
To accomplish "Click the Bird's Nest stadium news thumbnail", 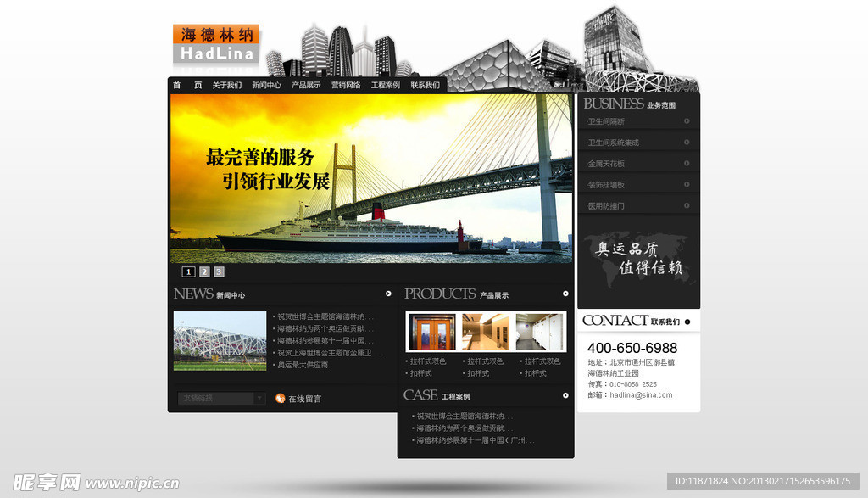I will [220, 340].
